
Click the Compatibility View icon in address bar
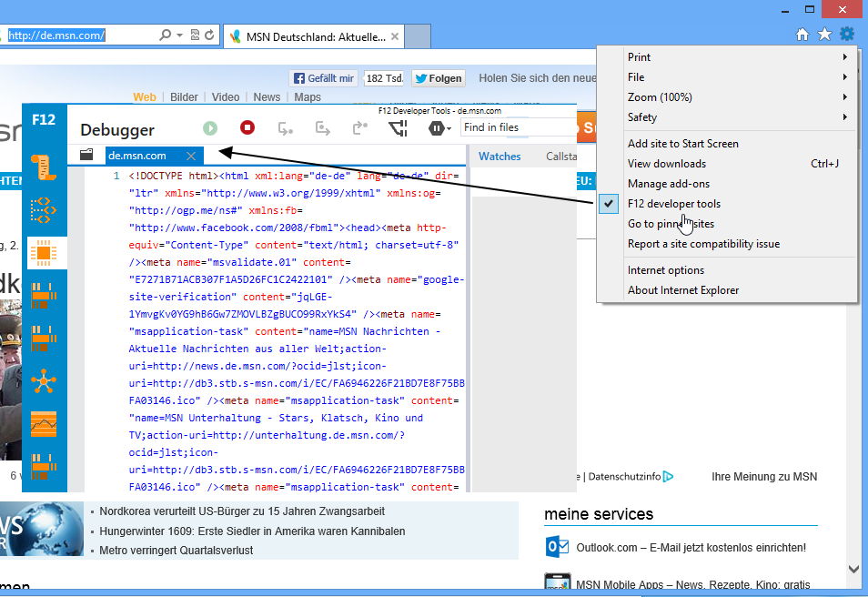point(195,35)
